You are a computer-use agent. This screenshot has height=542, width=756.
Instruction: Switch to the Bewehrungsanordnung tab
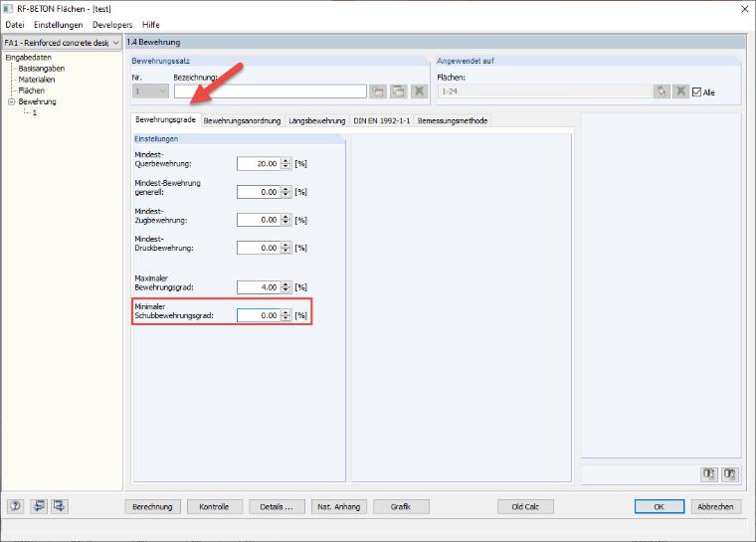(x=242, y=120)
